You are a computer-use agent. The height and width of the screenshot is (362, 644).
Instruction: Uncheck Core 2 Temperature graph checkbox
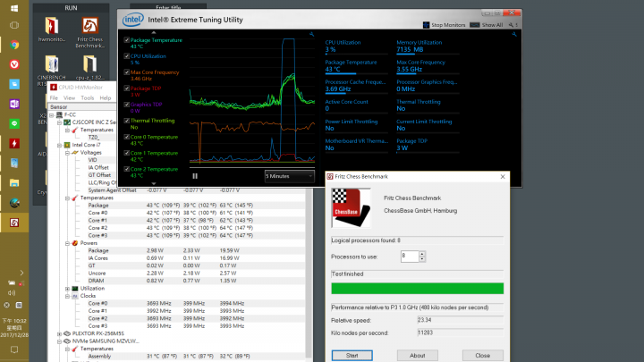[x=126, y=169]
